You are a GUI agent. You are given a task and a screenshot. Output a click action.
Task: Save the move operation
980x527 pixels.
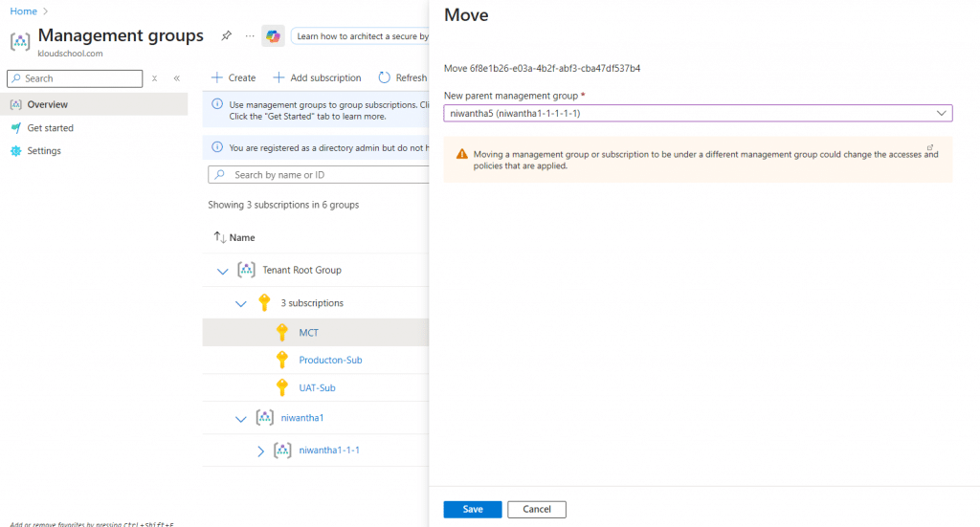(473, 509)
